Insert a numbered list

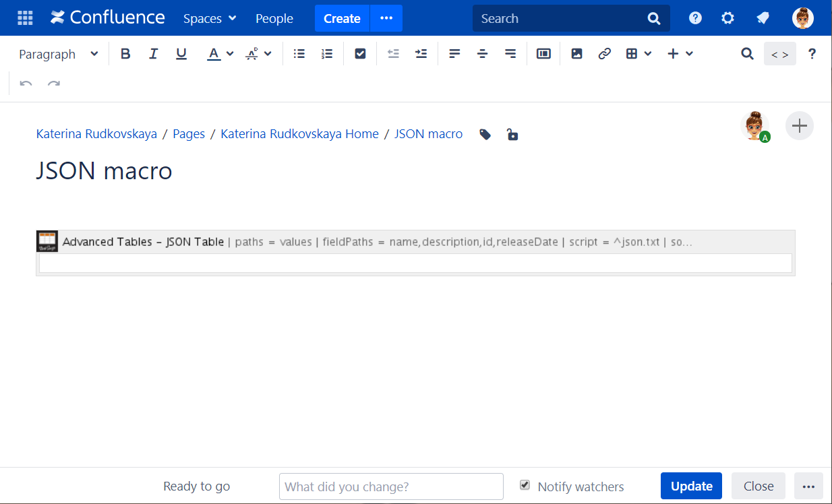tap(327, 54)
